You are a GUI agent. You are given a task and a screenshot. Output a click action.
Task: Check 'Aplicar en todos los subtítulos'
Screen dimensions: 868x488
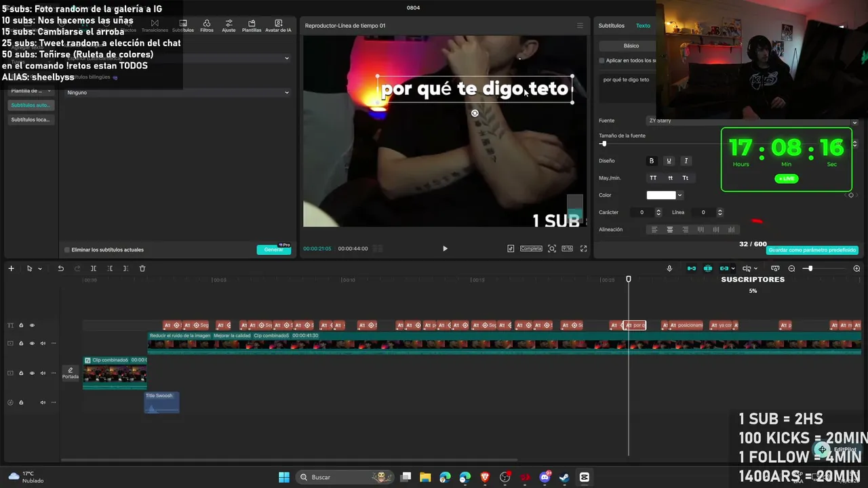click(x=601, y=60)
